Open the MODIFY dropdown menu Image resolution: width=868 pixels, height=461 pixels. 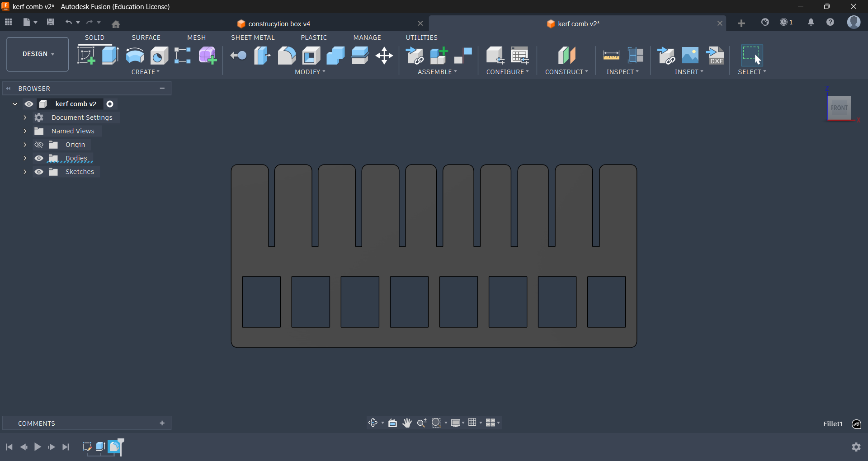click(310, 72)
